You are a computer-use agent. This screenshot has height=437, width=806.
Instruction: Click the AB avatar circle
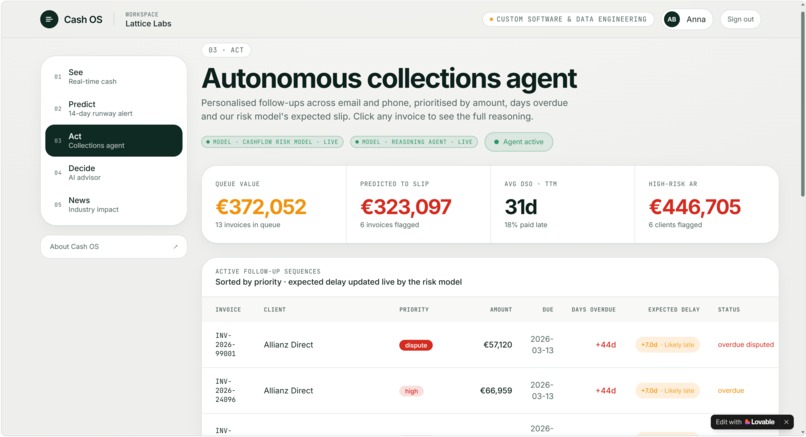point(671,20)
